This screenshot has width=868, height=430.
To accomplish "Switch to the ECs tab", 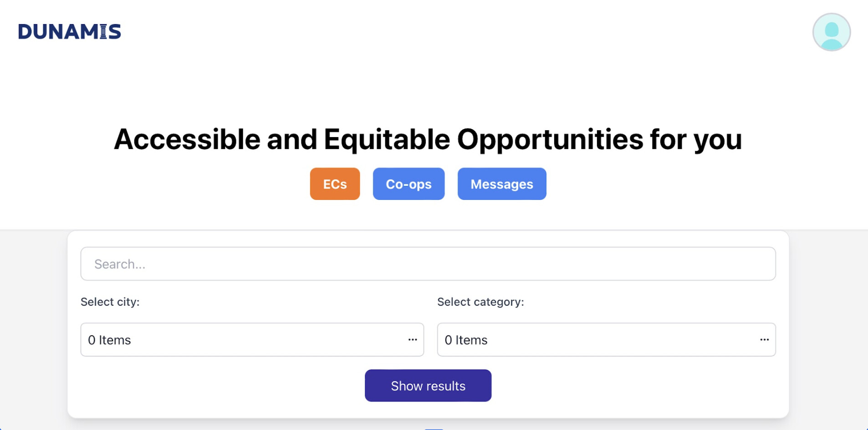I will pyautogui.click(x=335, y=184).
